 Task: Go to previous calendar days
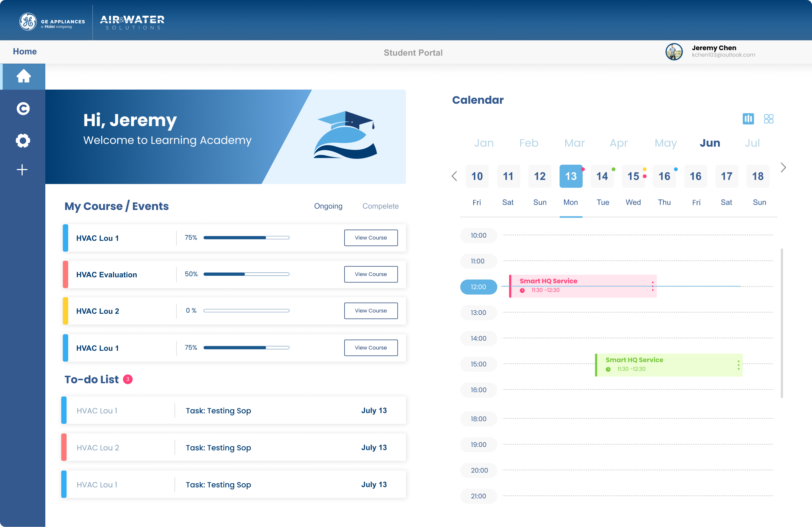(454, 176)
